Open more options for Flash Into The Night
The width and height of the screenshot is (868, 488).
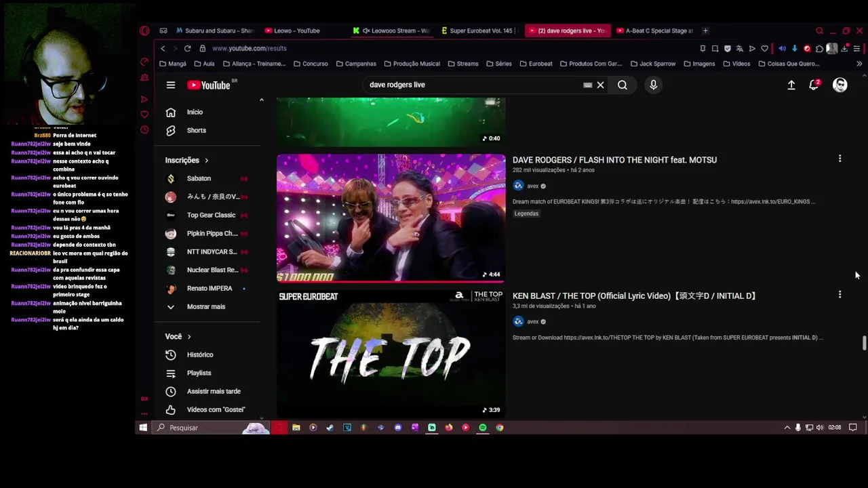tap(840, 159)
